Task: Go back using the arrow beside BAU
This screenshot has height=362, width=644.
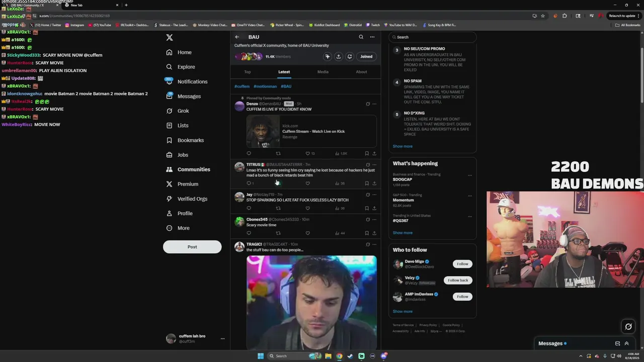Action: click(x=237, y=37)
